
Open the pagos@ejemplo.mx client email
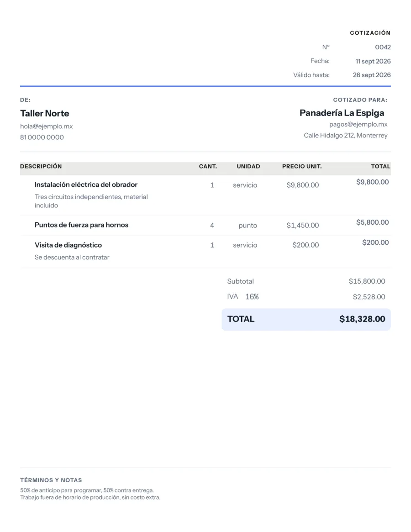click(x=358, y=125)
